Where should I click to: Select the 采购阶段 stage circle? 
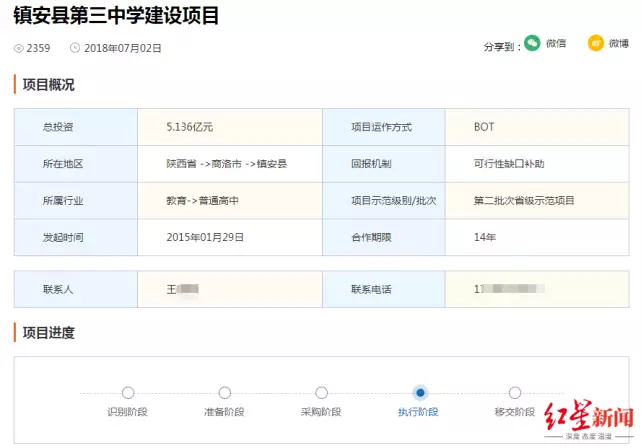pos(321,393)
